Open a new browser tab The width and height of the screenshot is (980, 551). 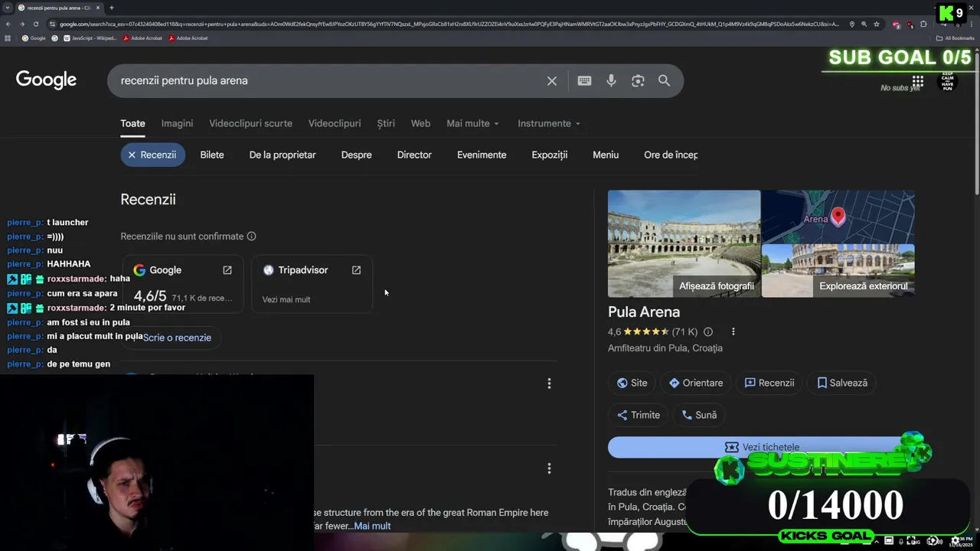[112, 8]
